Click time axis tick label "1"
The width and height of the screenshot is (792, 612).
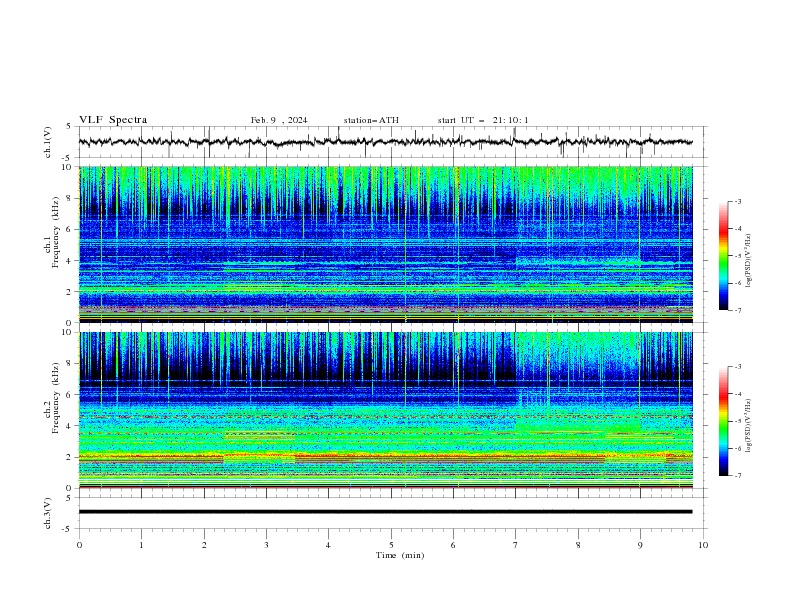(x=141, y=545)
